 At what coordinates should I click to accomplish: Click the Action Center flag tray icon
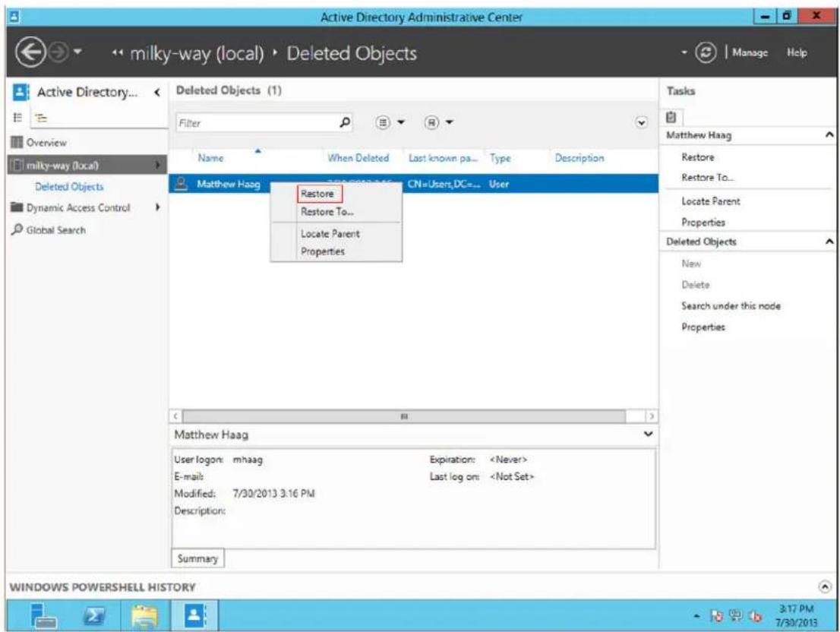coord(716,616)
